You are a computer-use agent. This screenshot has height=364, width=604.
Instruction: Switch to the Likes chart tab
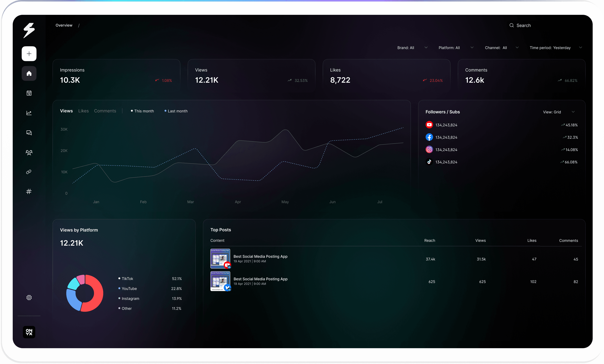pos(83,111)
